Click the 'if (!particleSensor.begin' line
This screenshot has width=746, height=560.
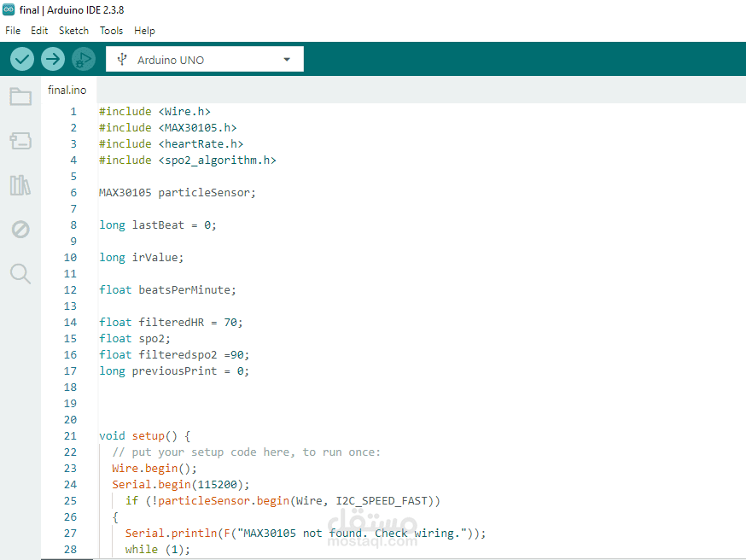[283, 500]
